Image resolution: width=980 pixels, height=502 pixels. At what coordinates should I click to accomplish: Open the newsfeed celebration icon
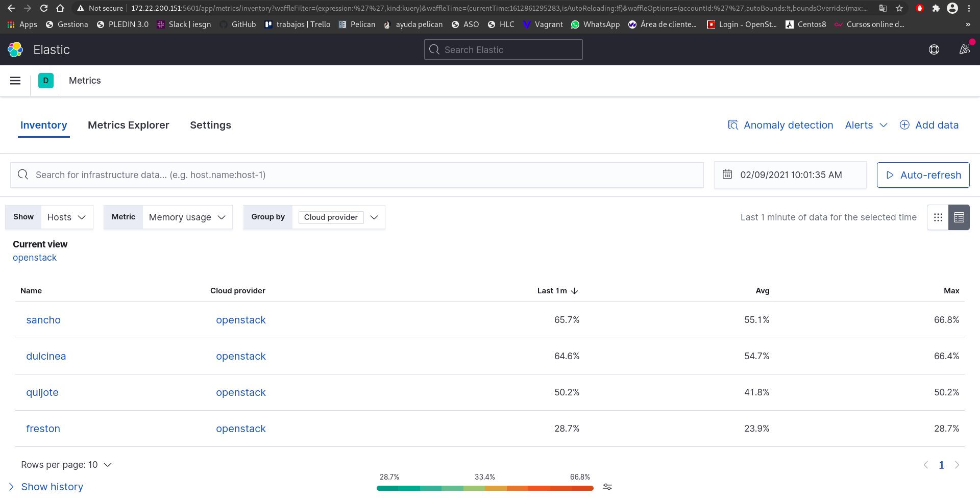964,49
